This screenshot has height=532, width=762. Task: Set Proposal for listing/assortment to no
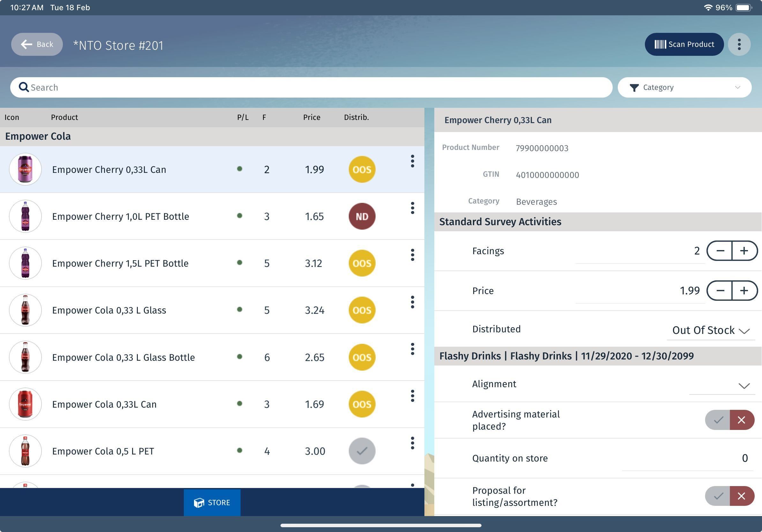[742, 496]
